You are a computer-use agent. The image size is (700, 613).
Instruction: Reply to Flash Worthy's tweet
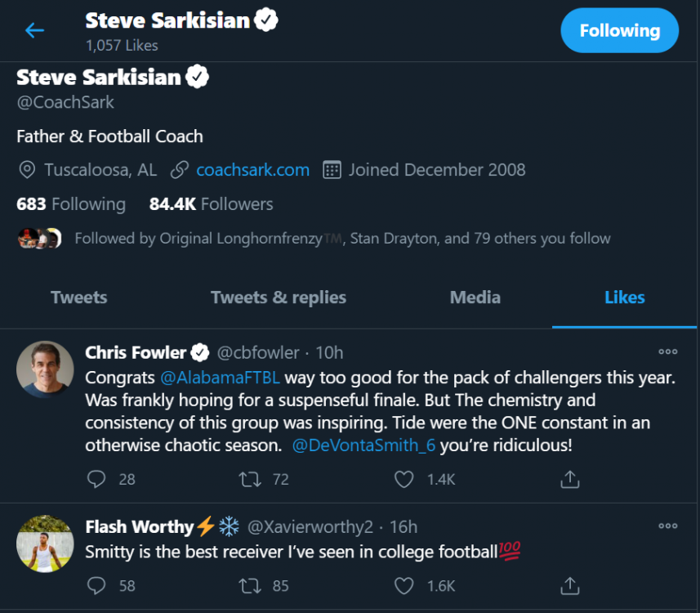97,585
